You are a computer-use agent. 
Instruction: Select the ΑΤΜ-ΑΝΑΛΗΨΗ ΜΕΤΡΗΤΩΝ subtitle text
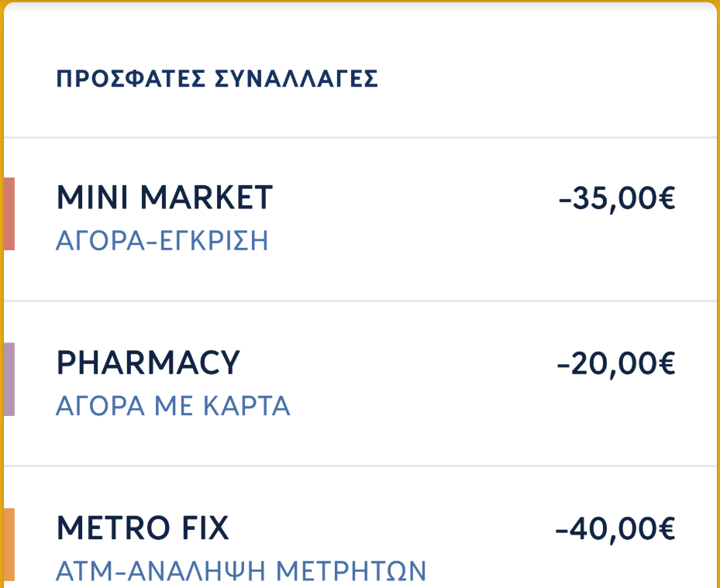[241, 572]
